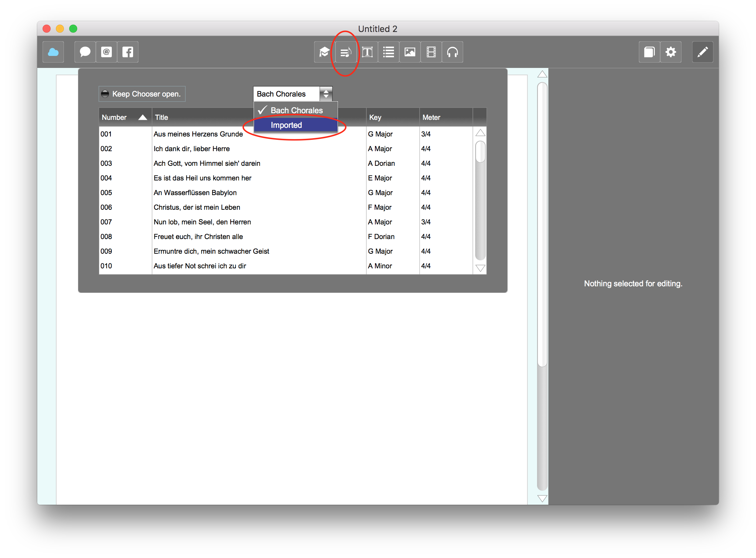Viewport: 756px width, 558px height.
Task: Click the email @ share icon
Action: point(106,52)
